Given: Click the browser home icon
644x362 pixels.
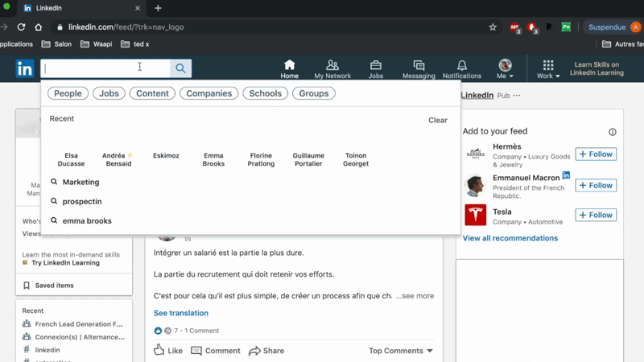Looking at the screenshot, I should [38, 27].
